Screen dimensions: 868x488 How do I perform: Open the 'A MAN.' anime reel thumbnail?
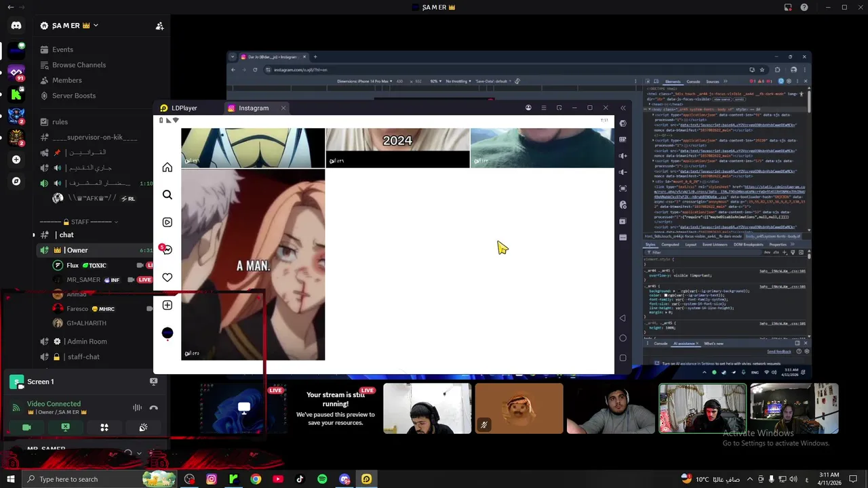click(x=253, y=264)
